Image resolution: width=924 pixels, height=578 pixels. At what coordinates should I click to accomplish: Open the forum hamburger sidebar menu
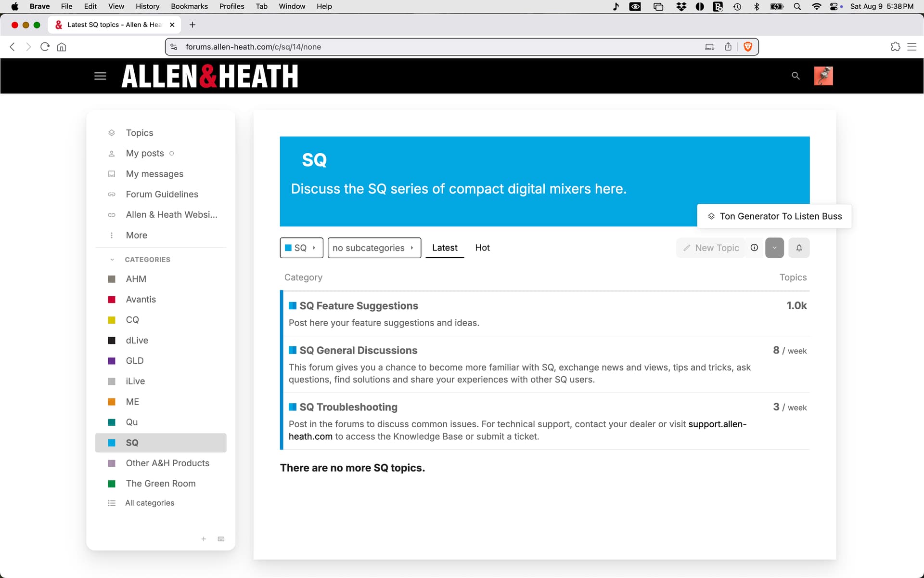pyautogui.click(x=100, y=76)
